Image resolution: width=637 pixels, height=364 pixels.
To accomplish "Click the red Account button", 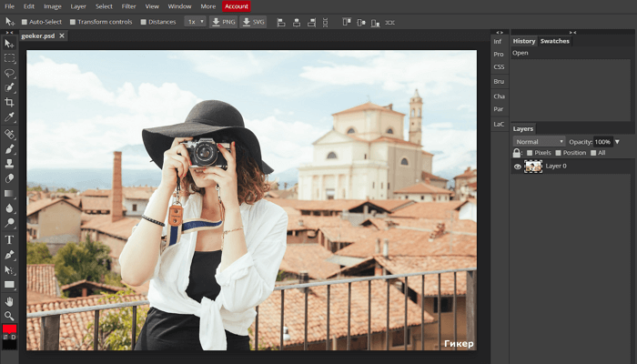I will click(236, 6).
